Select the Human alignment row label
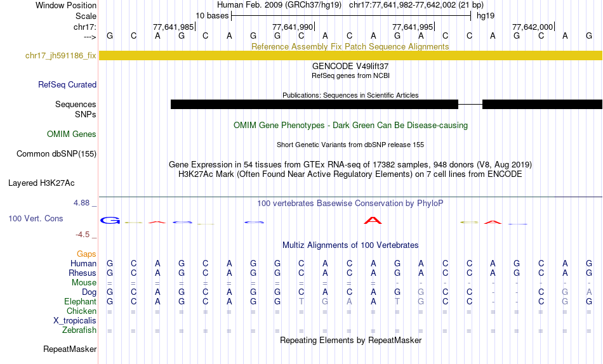The width and height of the screenshot is (603, 364). 83,264
